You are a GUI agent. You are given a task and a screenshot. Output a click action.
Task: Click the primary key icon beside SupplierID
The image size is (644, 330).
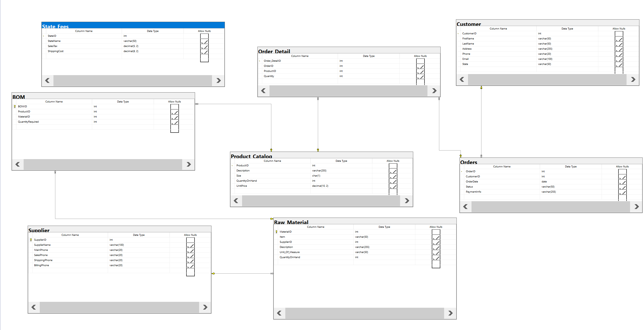(31, 240)
